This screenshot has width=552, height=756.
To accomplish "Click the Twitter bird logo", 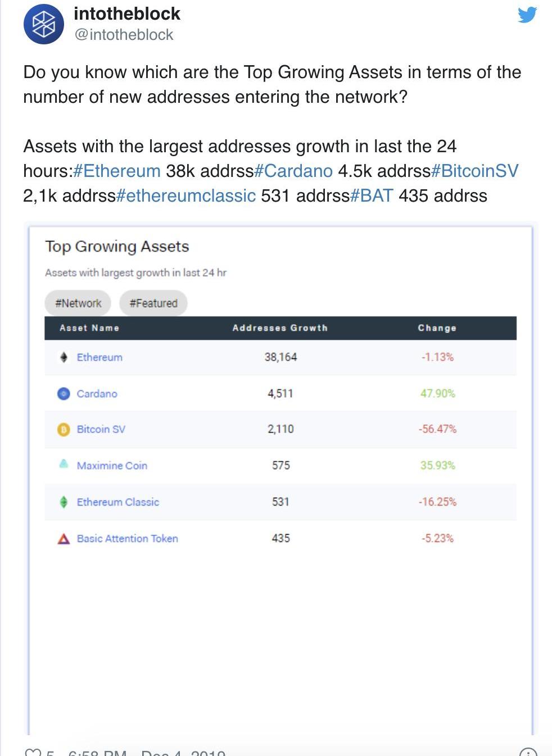I will click(x=527, y=14).
